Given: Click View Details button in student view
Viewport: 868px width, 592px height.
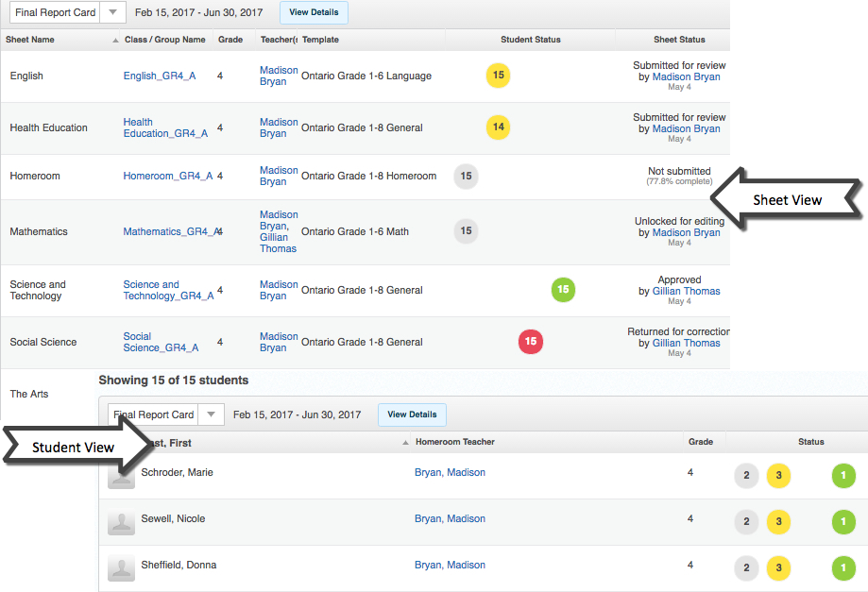Looking at the screenshot, I should [x=412, y=414].
